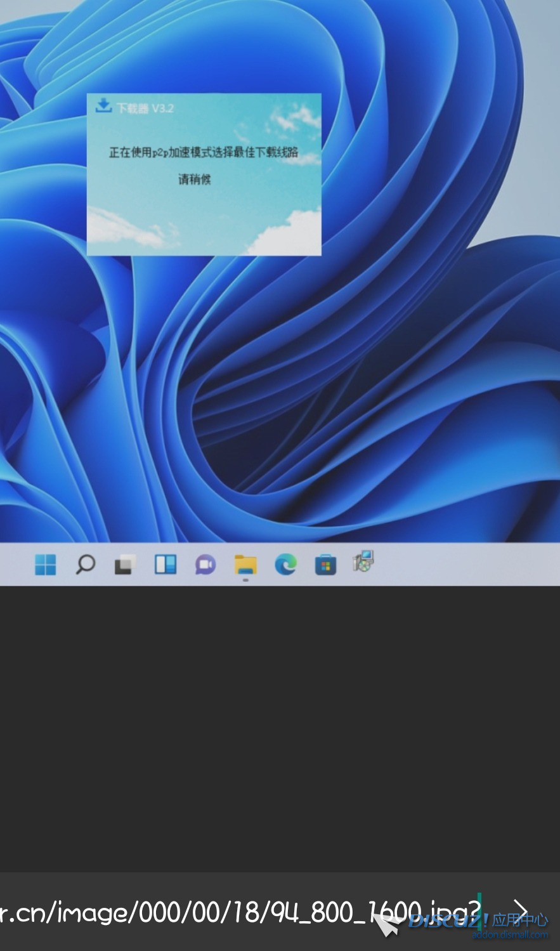Click the Discuz! 应用中心 logo
The width and height of the screenshot is (560, 951).
[477, 920]
